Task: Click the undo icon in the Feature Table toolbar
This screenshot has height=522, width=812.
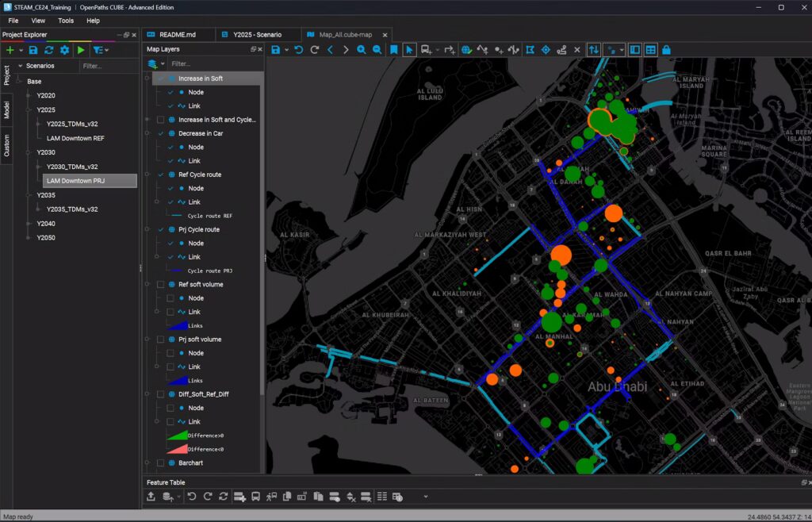Action: click(x=191, y=496)
